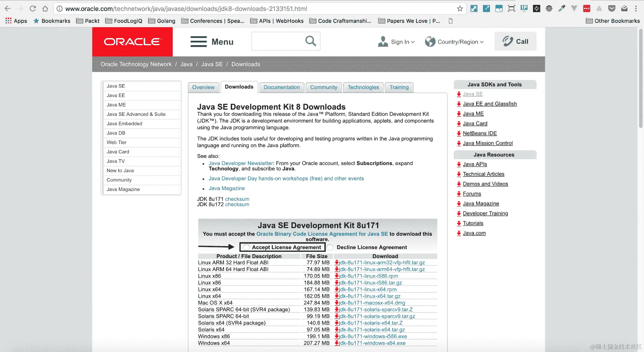Click the Call phone button
The height and width of the screenshot is (352, 644).
[x=516, y=41]
